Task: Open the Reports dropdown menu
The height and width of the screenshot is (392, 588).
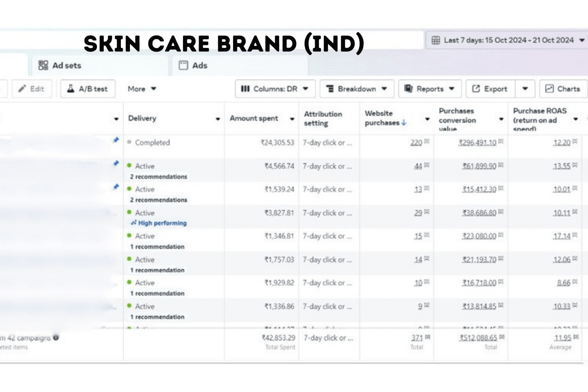Action: (430, 89)
